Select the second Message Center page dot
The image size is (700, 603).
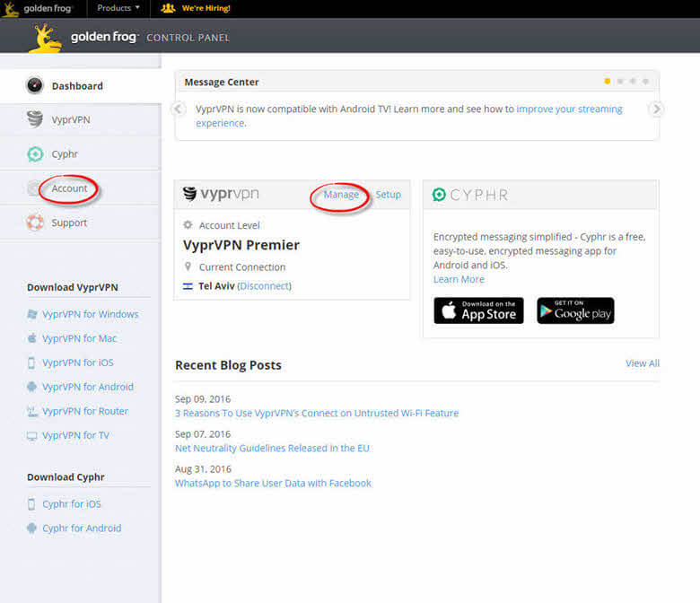(620, 82)
